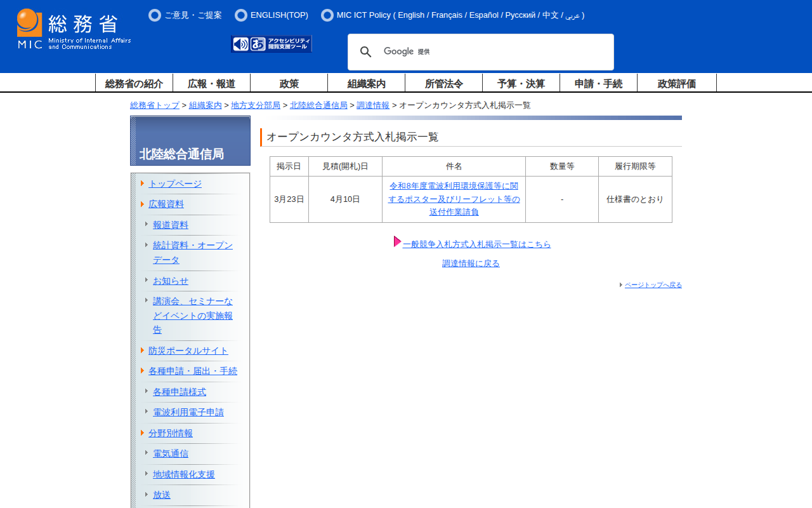Go back via 調達情報に戻る link
This screenshot has height=508, width=812.
[x=471, y=264]
